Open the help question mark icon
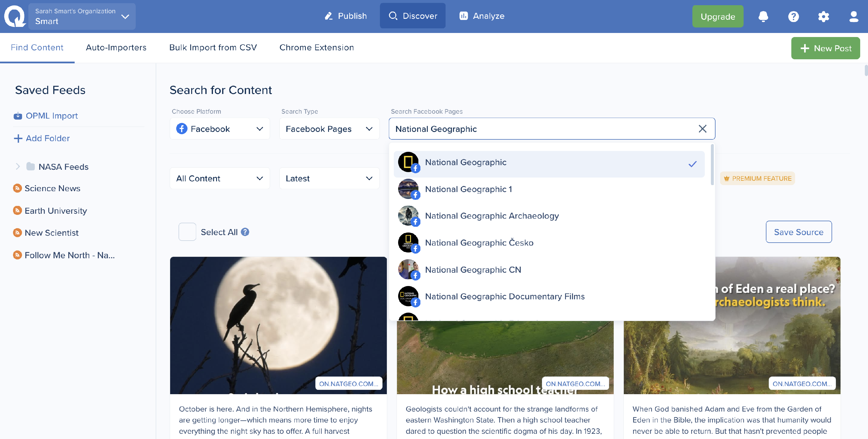The width and height of the screenshot is (868, 439). [x=793, y=16]
